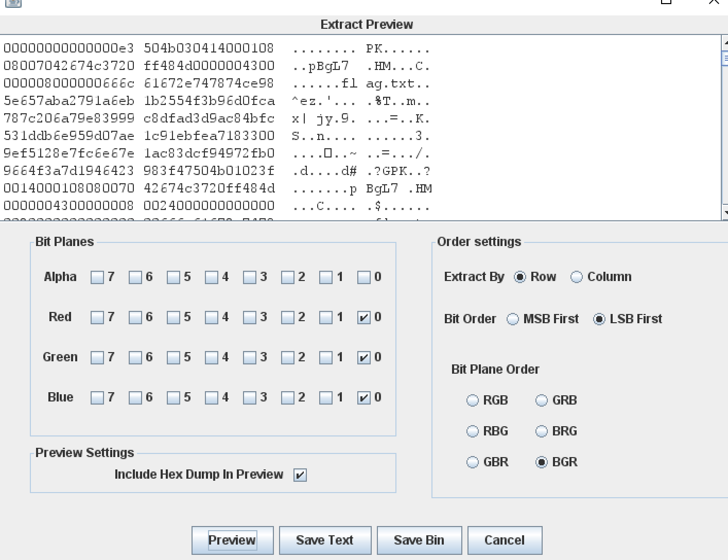The width and height of the screenshot is (728, 560).
Task: Click hex value 9664f3a7d1946423
Action: coord(69,171)
